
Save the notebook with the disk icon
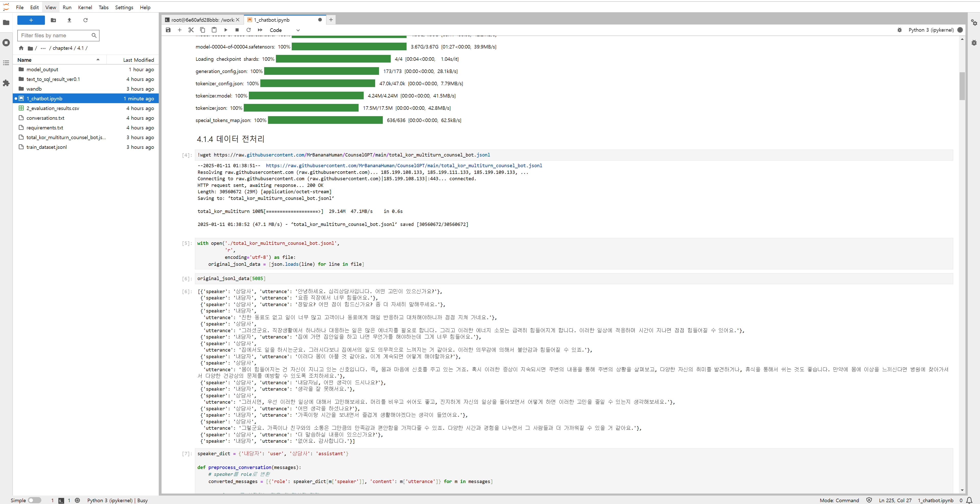click(x=168, y=30)
